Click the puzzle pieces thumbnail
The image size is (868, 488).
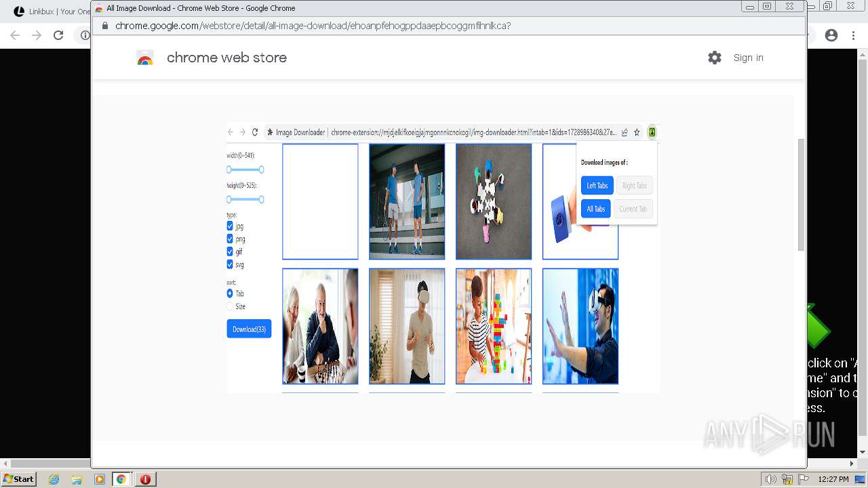(x=494, y=201)
